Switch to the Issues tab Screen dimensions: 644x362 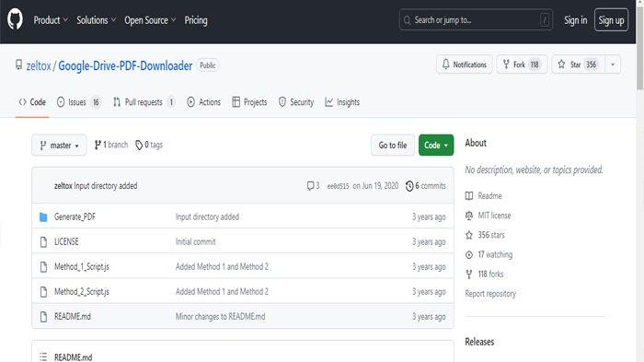78,102
